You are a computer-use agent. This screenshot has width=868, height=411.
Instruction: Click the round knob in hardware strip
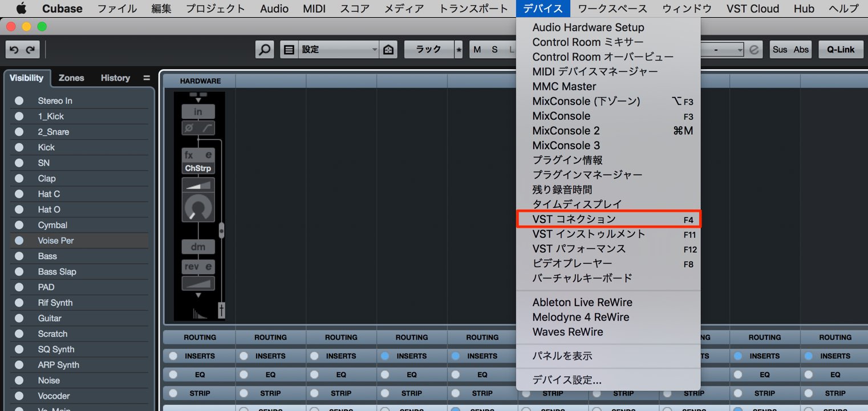[198, 208]
